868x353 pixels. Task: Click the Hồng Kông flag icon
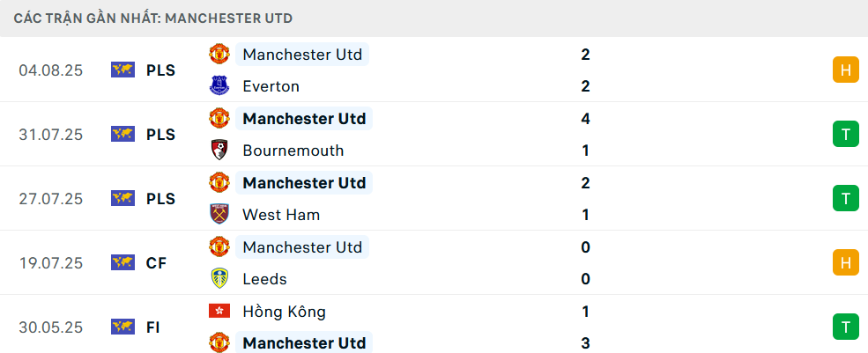tap(219, 312)
